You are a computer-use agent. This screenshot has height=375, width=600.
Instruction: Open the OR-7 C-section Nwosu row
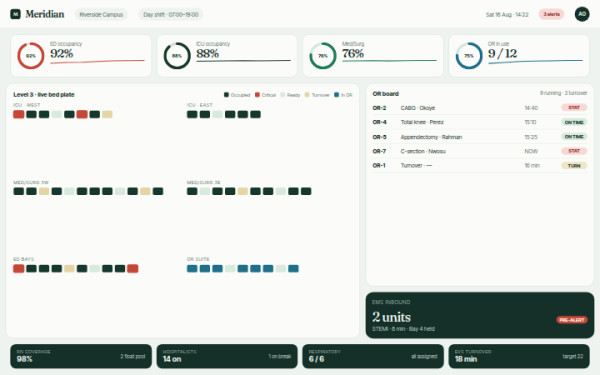click(x=479, y=151)
